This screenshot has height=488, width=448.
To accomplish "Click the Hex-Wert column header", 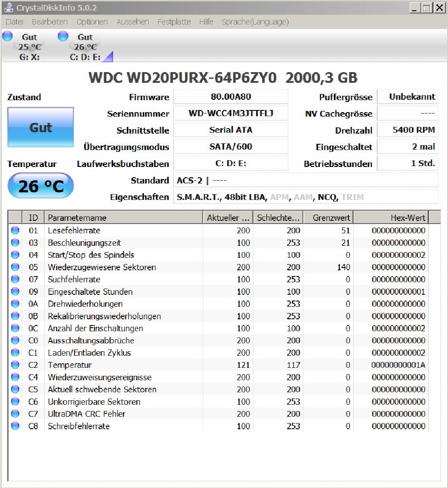I will point(391,218).
